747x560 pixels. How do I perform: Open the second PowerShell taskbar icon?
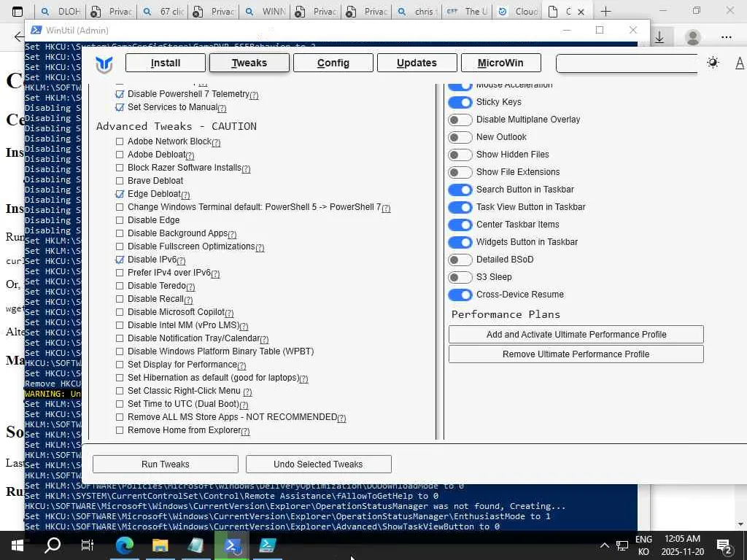pos(267,545)
